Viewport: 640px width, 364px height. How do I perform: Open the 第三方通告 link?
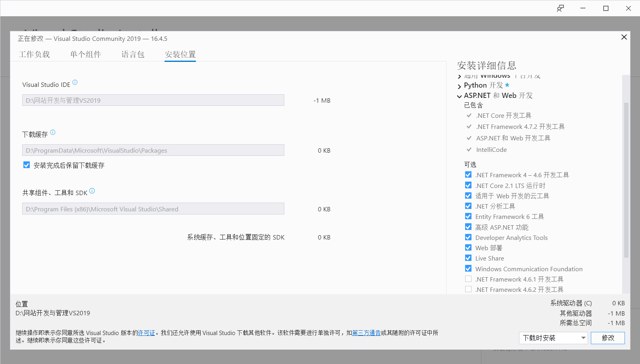pos(366,333)
